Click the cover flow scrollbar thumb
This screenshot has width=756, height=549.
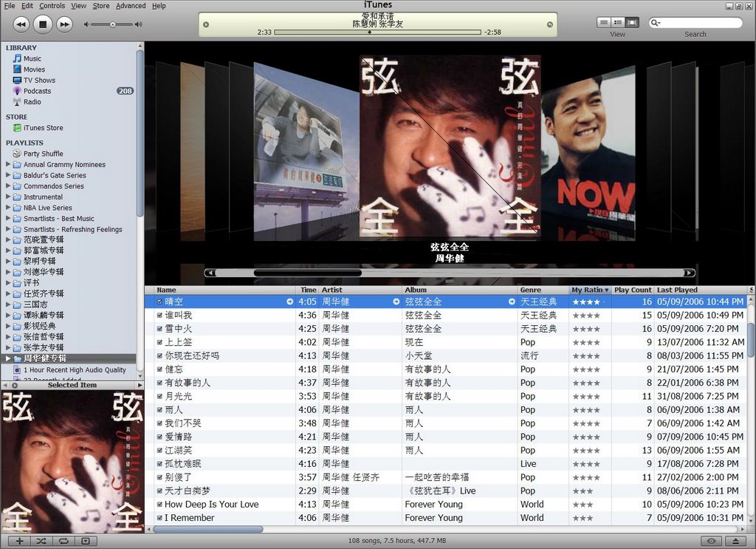click(x=308, y=273)
